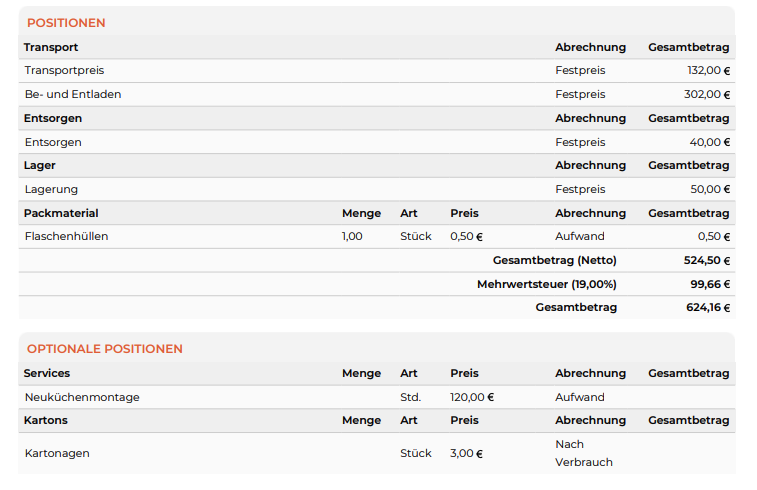The width and height of the screenshot is (757, 490).
Task: Click the POSITIONEN section heading
Action: (66, 23)
